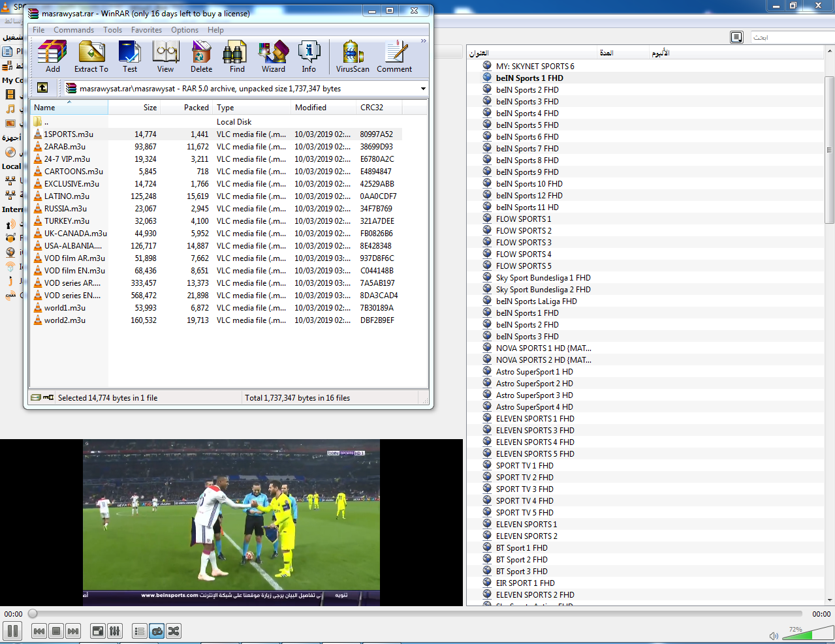Open WinRAR Options menu
Image resolution: width=835 pixels, height=644 pixels.
tap(185, 30)
